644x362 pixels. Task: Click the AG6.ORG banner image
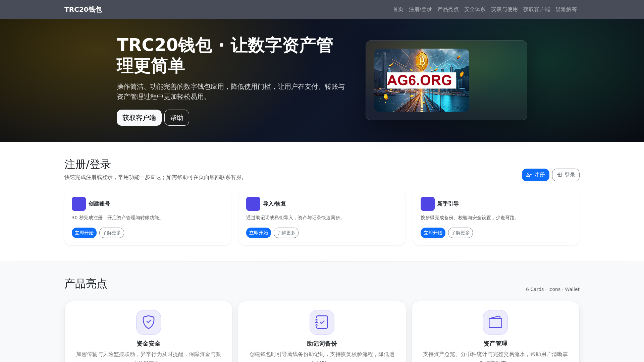click(x=422, y=80)
